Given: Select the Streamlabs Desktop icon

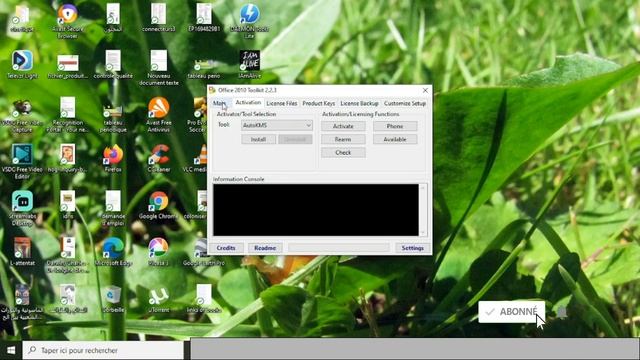Looking at the screenshot, I should pyautogui.click(x=22, y=208).
